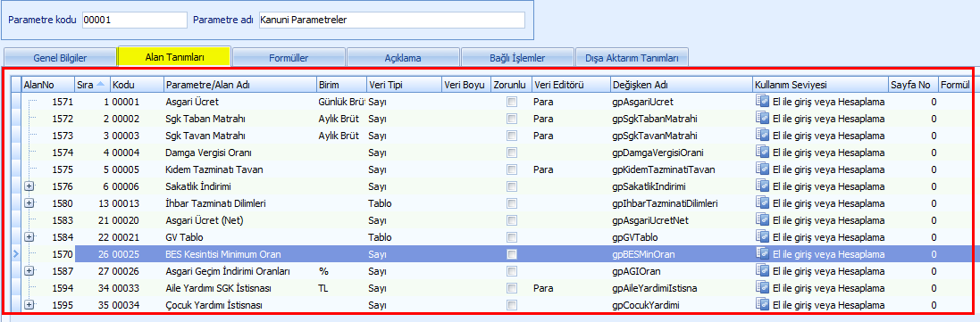This screenshot has width=980, height=322.
Task: Click usage level icon in İhbar Tazminatı Dilimleri row
Action: pyautogui.click(x=762, y=202)
